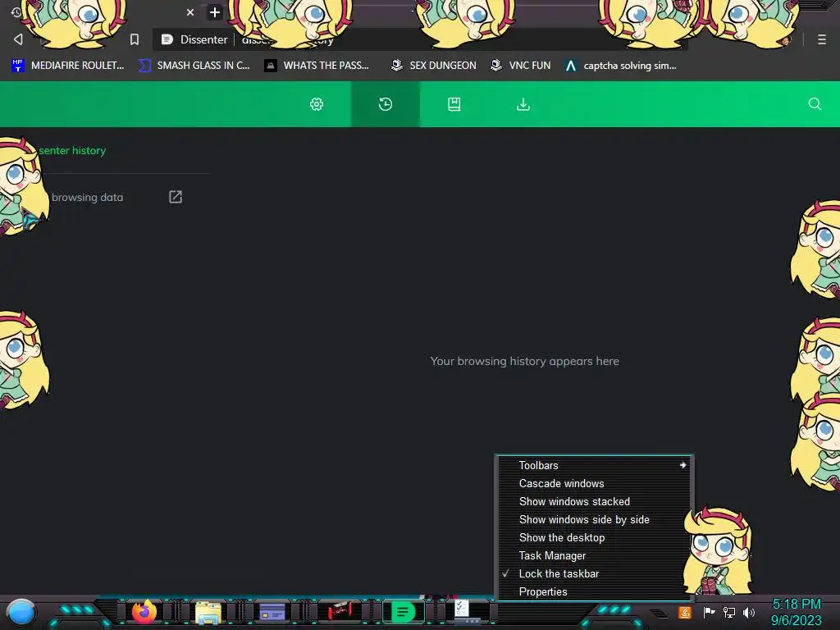Open the WHATS THE PASS... bookmark
This screenshot has width=840, height=630.
pos(317,66)
